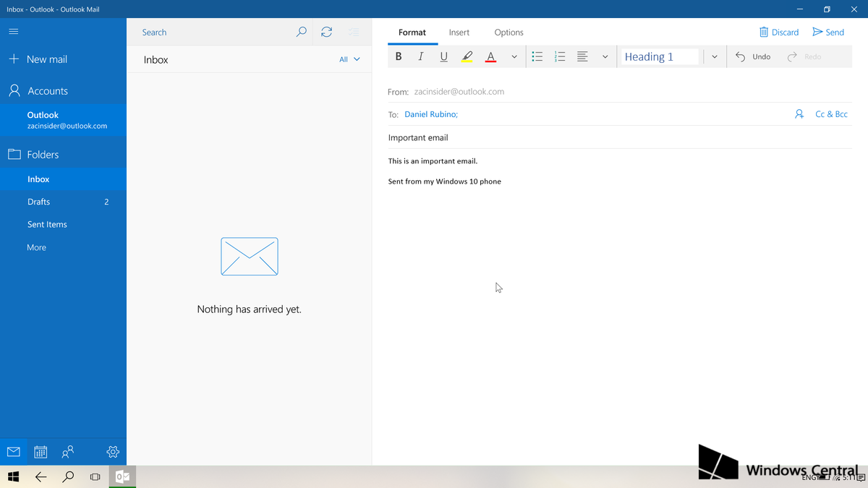Click the Redo button
This screenshot has height=488, width=868.
(804, 56)
